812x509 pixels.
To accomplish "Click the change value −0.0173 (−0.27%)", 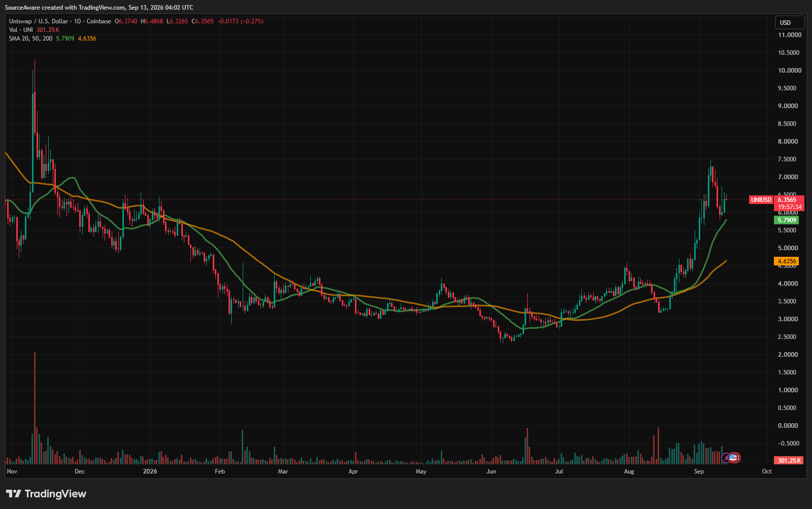I will [241, 21].
